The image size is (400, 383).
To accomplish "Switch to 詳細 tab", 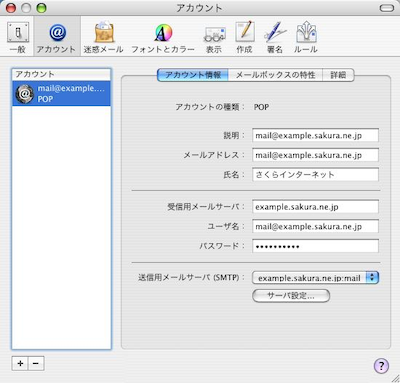I will pos(338,75).
